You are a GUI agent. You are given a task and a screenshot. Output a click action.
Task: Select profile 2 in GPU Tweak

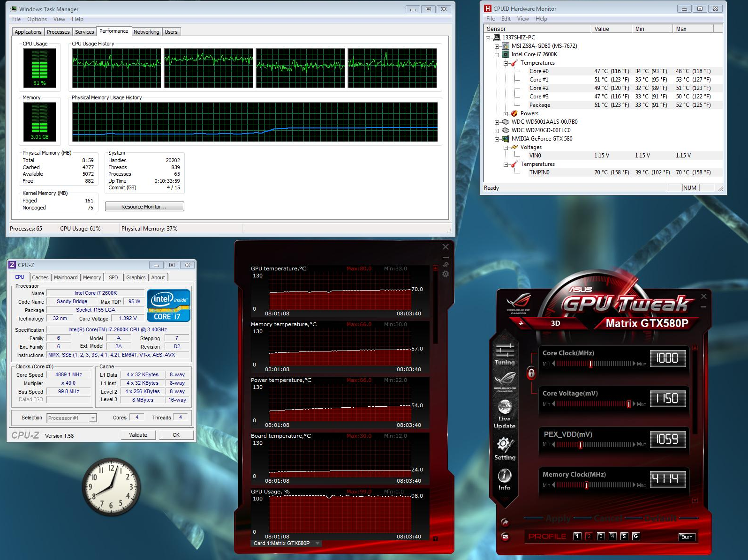pyautogui.click(x=589, y=536)
